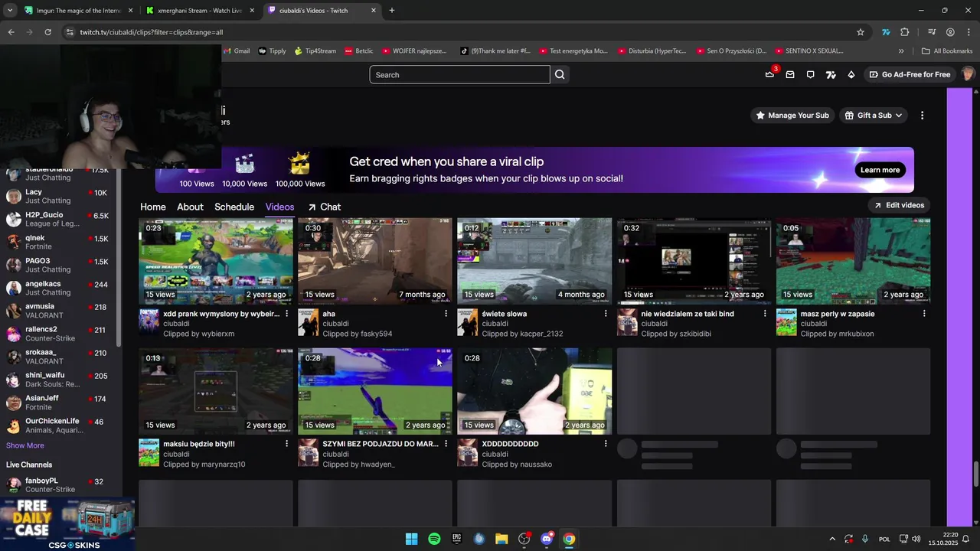Click the address bar URL
This screenshot has height=551, width=980.
pyautogui.click(x=152, y=32)
